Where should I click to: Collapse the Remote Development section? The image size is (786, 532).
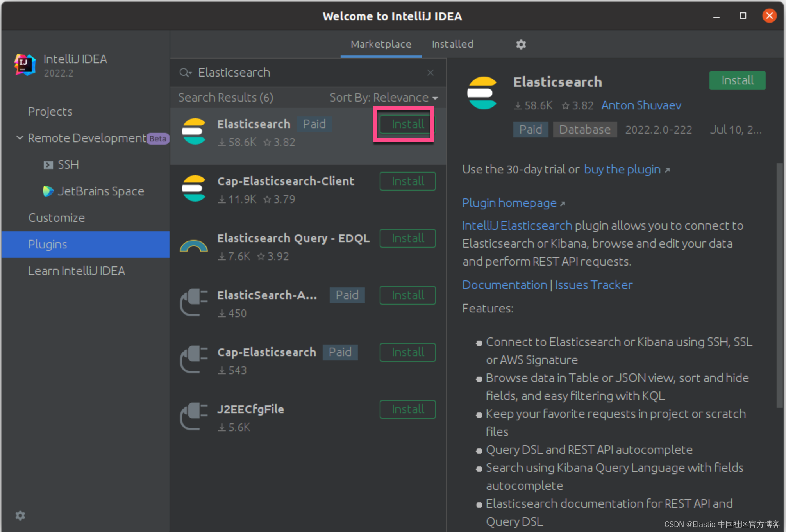tap(20, 138)
